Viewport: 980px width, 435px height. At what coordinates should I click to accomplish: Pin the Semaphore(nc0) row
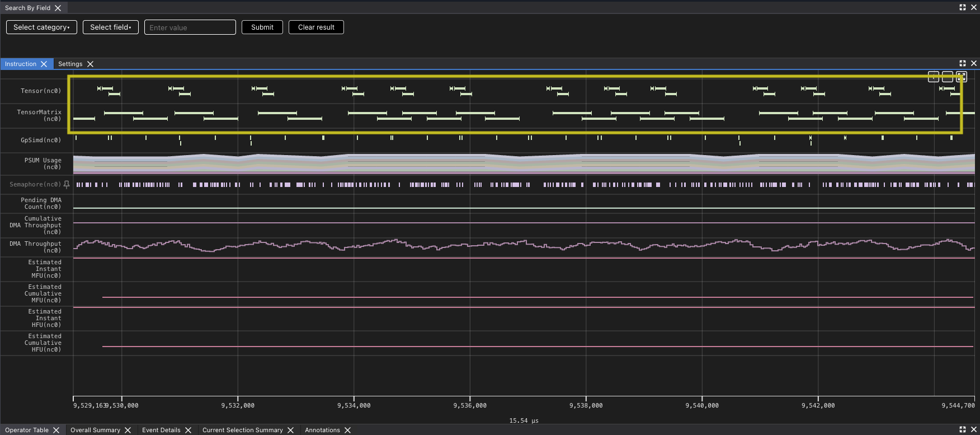point(67,184)
